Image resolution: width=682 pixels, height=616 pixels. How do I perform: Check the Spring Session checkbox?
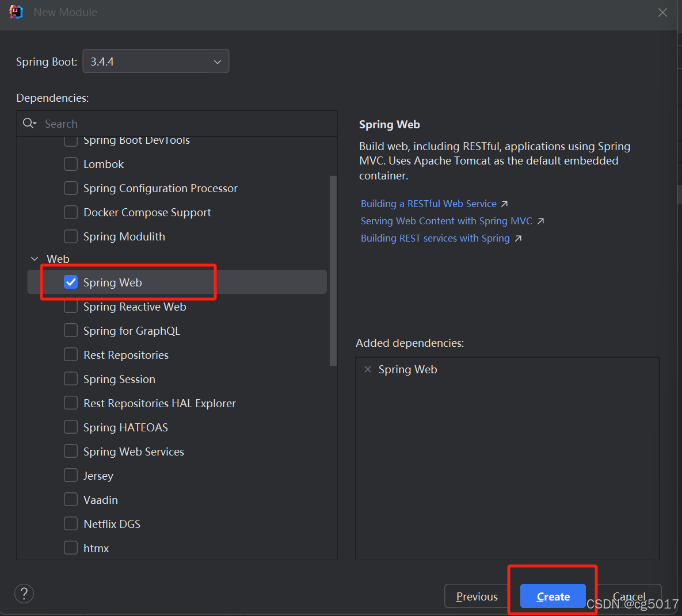[x=70, y=378]
